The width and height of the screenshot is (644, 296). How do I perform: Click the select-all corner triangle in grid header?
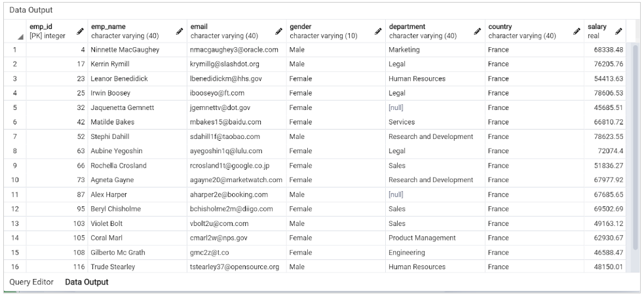tap(20, 37)
